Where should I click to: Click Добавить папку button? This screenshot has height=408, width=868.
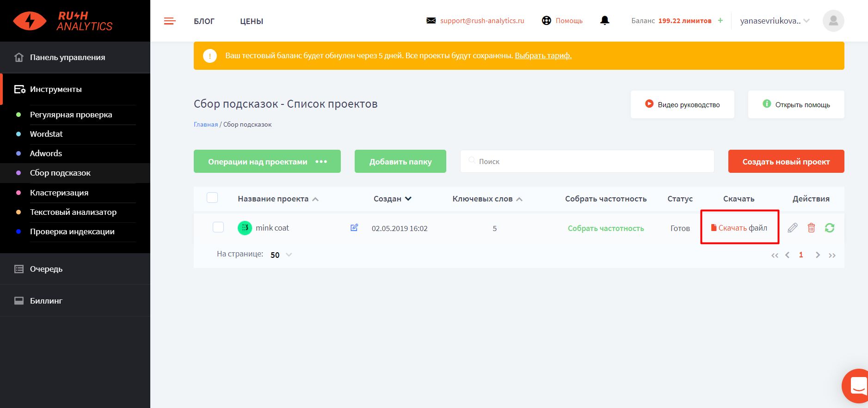(x=400, y=161)
